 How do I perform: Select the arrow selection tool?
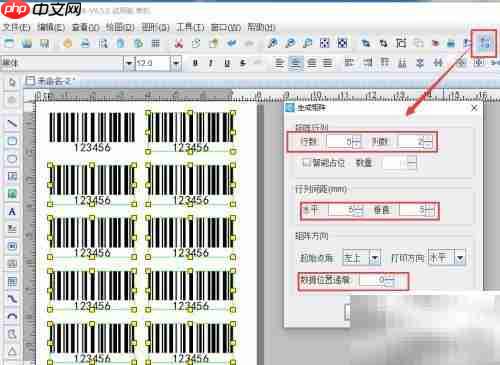pos(12,82)
